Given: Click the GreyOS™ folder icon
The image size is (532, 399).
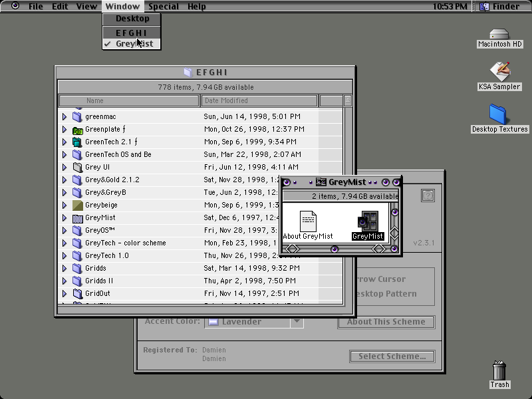Looking at the screenshot, I should click(77, 230).
